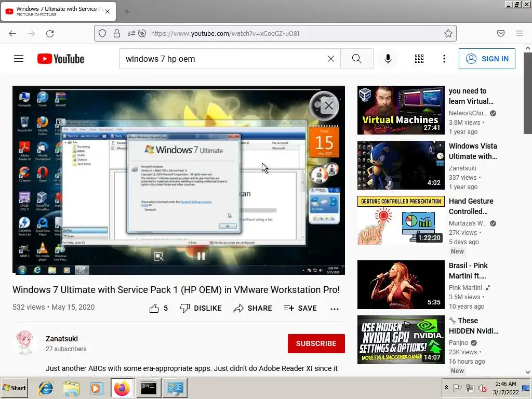The width and height of the screenshot is (532, 399).
Task: Return video from picture-in-picture to tab
Action: [x=158, y=257]
